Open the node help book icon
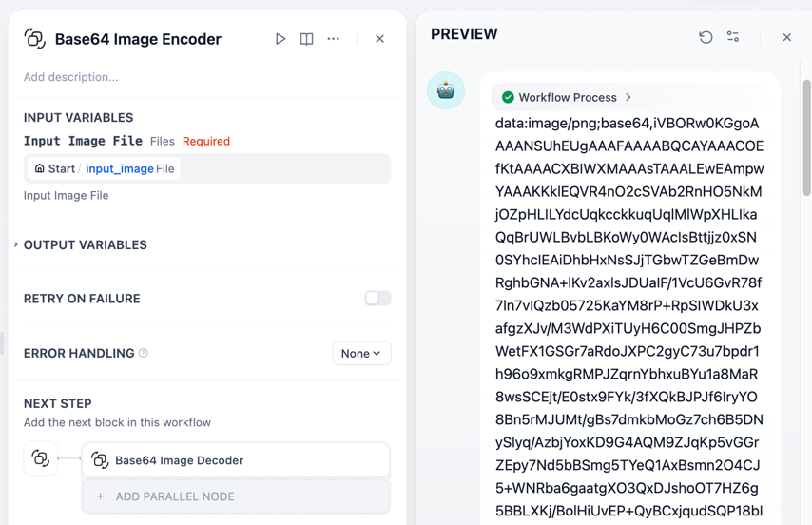This screenshot has width=812, height=525. (x=306, y=39)
